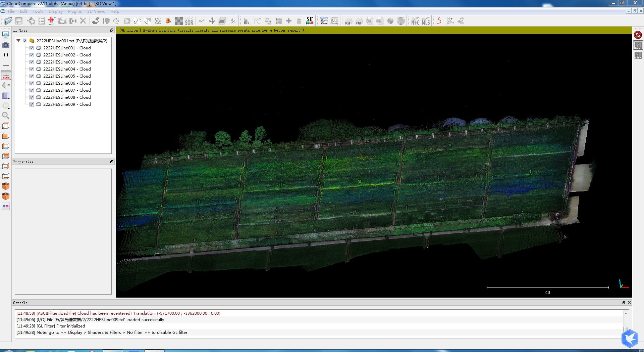Click the SOR filter toolbar icon

pos(189,21)
